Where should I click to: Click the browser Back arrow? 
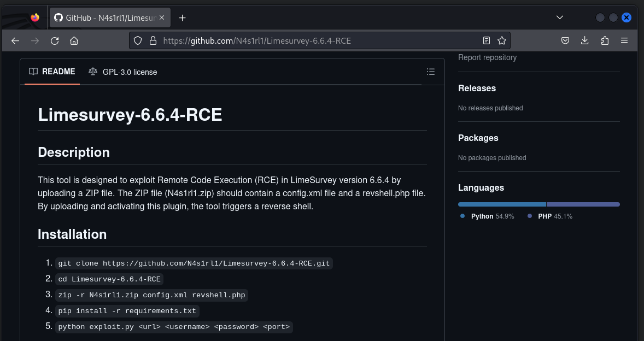pos(15,41)
